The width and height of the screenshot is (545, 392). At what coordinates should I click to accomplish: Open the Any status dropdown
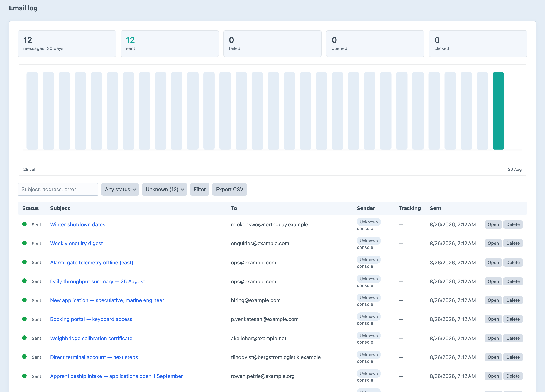120,189
